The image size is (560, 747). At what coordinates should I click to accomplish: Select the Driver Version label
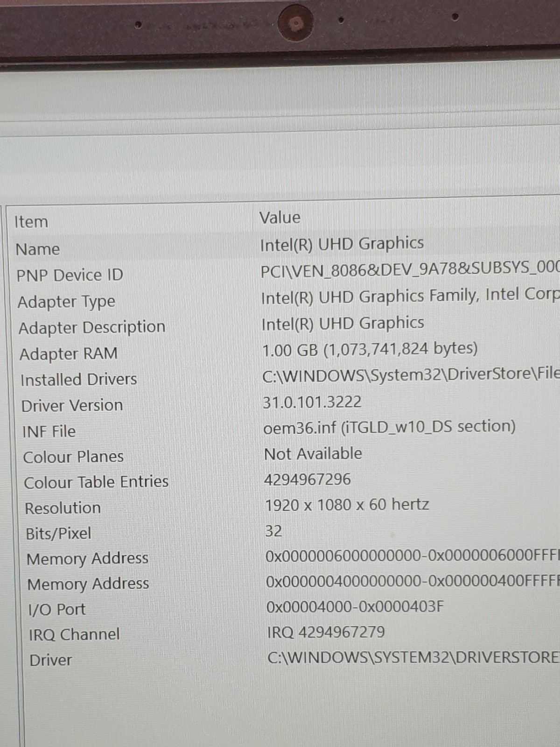click(x=72, y=405)
